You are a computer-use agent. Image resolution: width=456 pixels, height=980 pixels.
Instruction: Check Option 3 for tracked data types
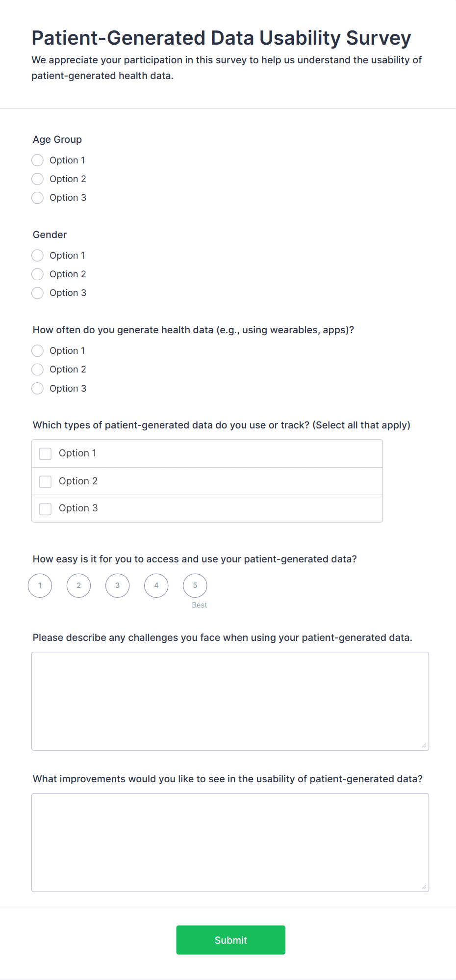[x=45, y=508]
